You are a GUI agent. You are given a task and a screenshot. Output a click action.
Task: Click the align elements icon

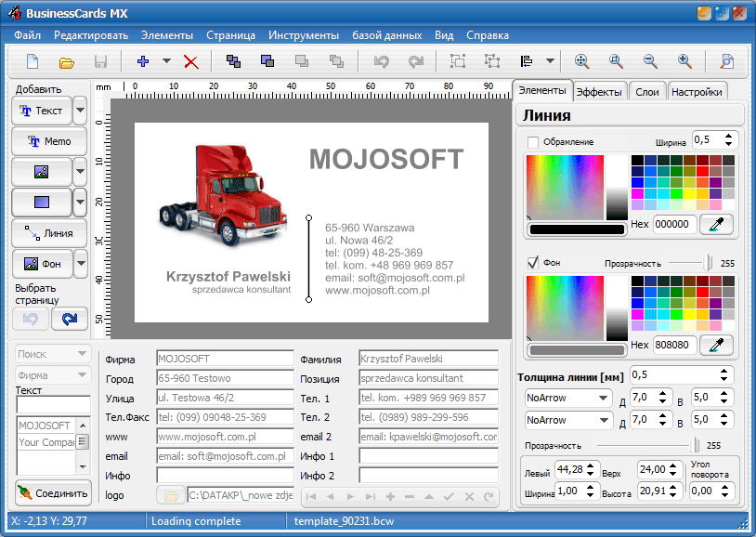coord(526,61)
